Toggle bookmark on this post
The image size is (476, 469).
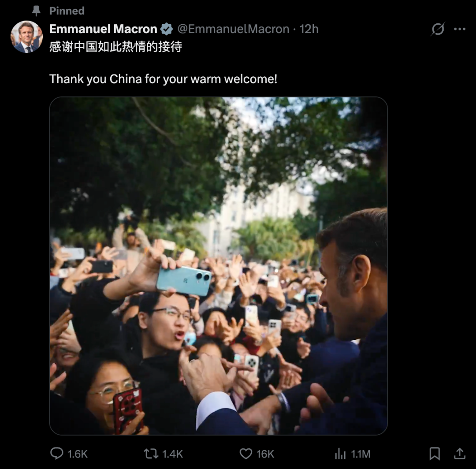point(435,454)
